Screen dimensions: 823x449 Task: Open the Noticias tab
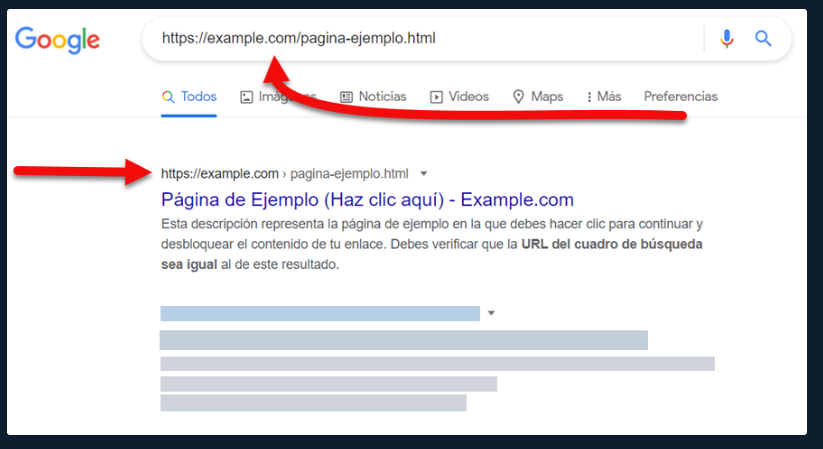[374, 97]
